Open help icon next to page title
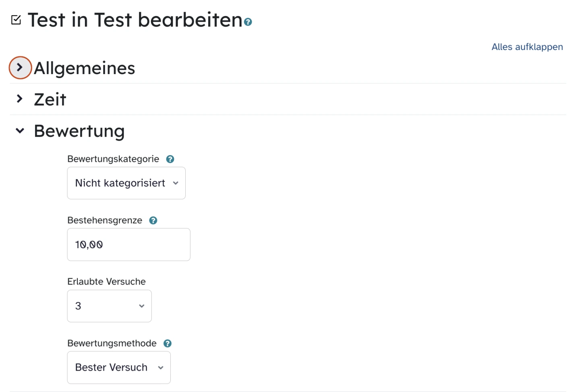 248,22
